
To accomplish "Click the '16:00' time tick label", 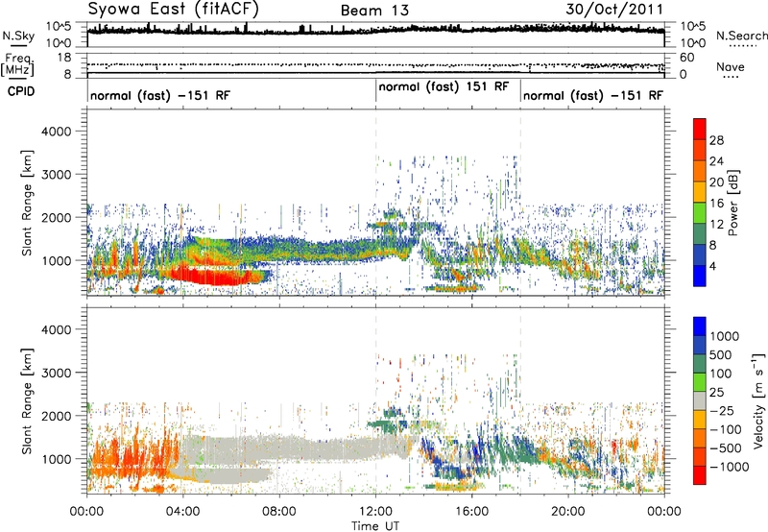I will coord(471,512).
